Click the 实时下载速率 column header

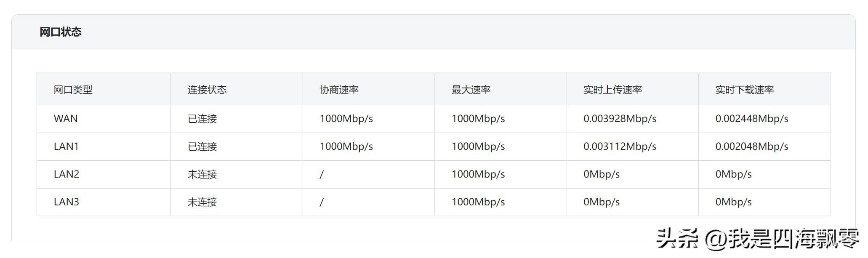[744, 90]
